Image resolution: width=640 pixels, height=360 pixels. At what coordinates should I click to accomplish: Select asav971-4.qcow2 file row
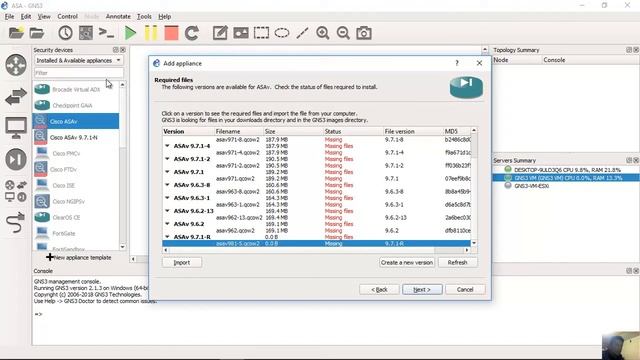316,152
